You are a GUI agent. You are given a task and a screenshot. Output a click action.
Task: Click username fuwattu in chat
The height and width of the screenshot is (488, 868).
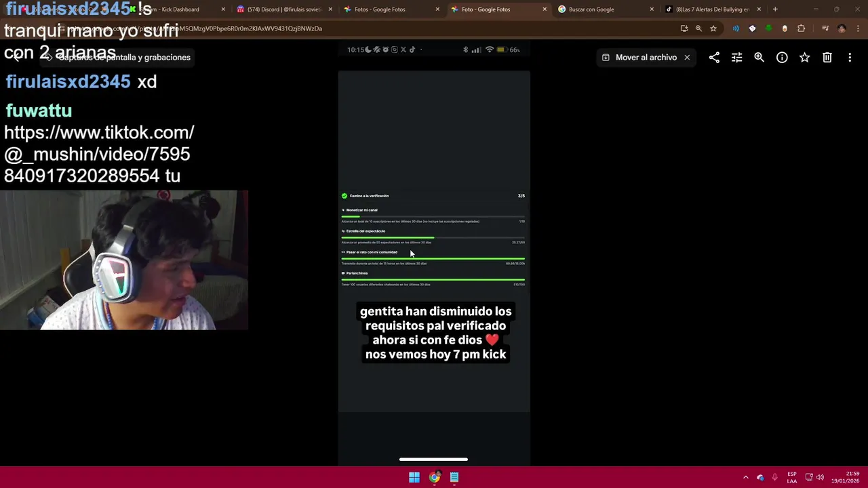39,110
